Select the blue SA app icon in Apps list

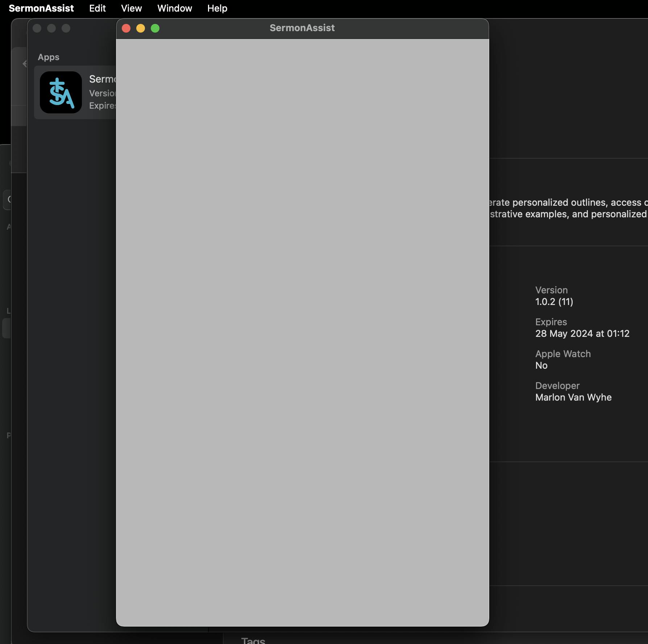pos(61,92)
